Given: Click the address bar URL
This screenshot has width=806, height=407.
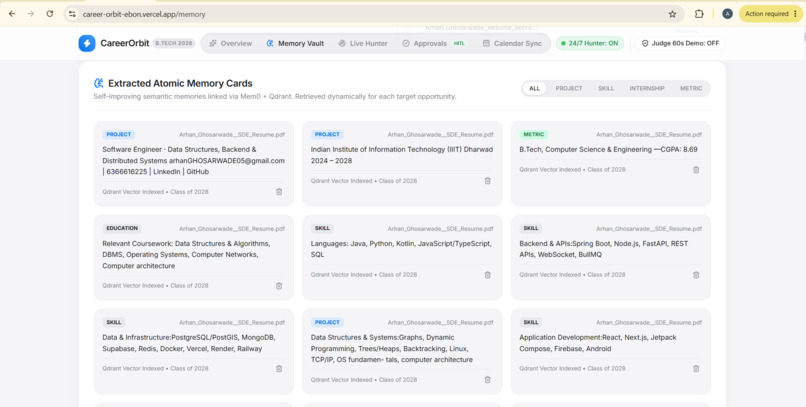Looking at the screenshot, I should 144,14.
